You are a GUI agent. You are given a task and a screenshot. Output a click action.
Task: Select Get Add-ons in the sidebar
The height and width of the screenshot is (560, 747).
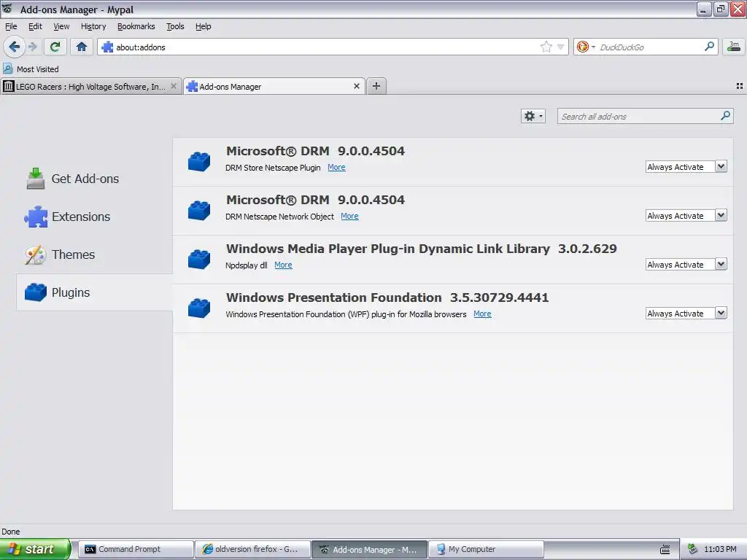pos(94,179)
